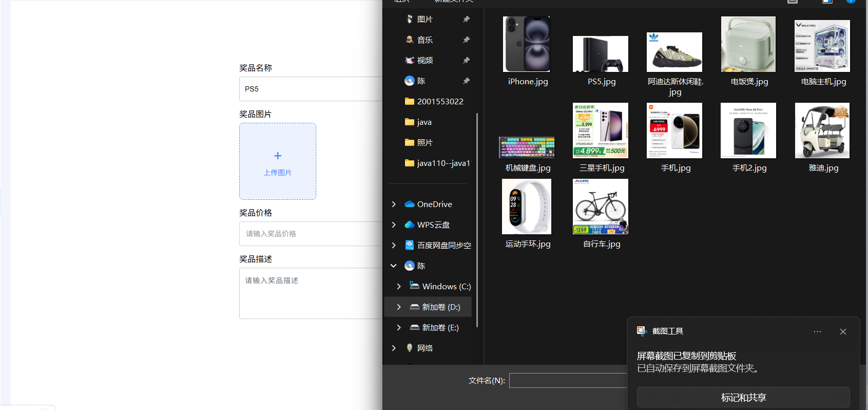Dismiss the 截图工具 notification

tap(843, 331)
